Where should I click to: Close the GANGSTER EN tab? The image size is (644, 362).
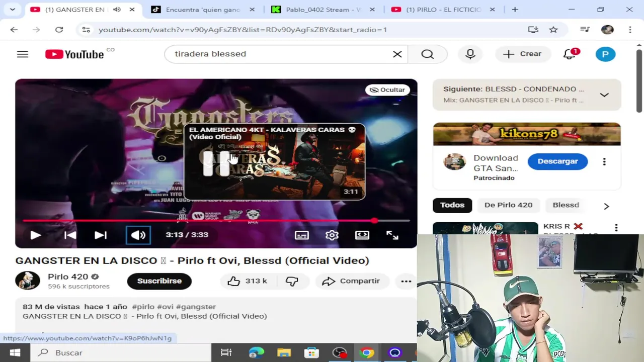132,10
